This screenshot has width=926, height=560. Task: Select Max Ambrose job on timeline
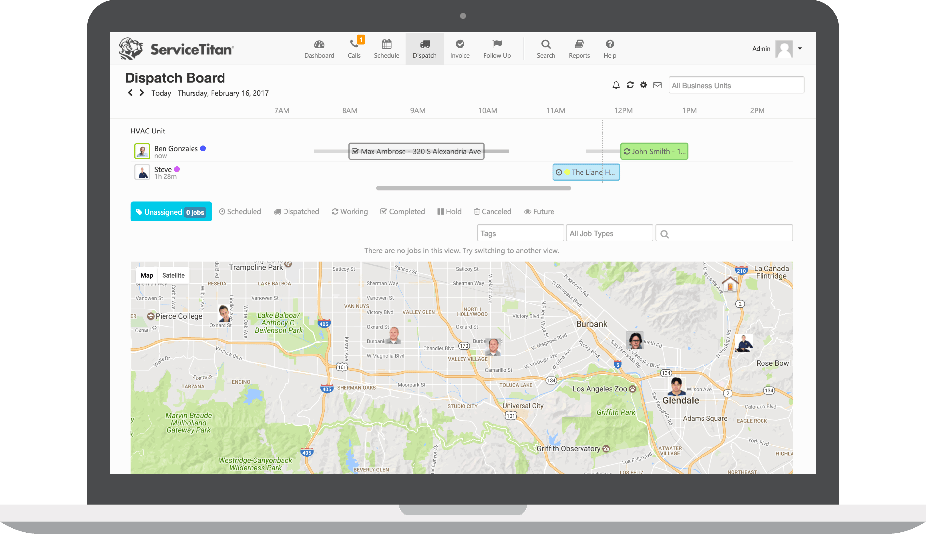(416, 152)
